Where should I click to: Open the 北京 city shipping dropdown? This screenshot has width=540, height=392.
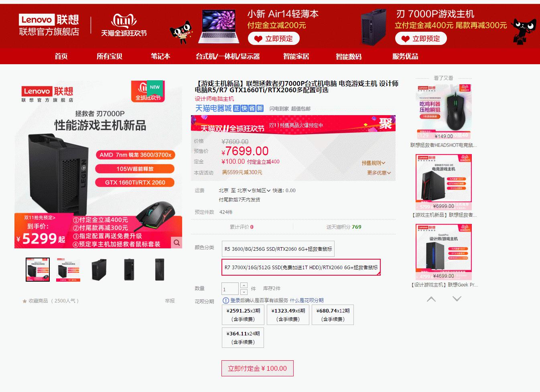244,191
